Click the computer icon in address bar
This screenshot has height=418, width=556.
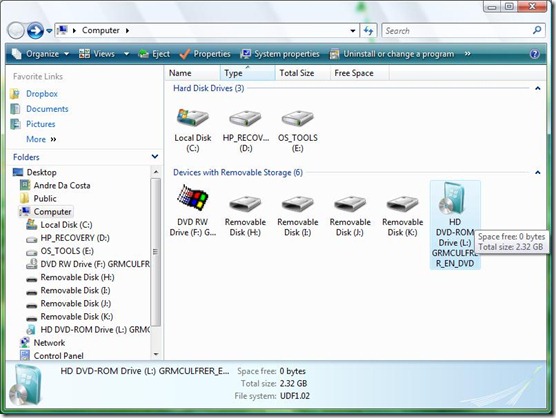tap(62, 30)
